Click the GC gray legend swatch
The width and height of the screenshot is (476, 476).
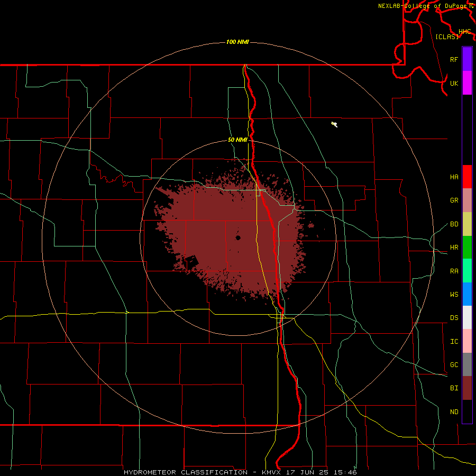[x=467, y=364]
